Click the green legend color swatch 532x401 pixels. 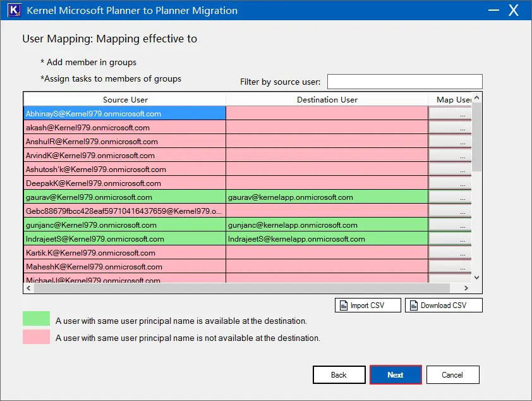pos(36,319)
